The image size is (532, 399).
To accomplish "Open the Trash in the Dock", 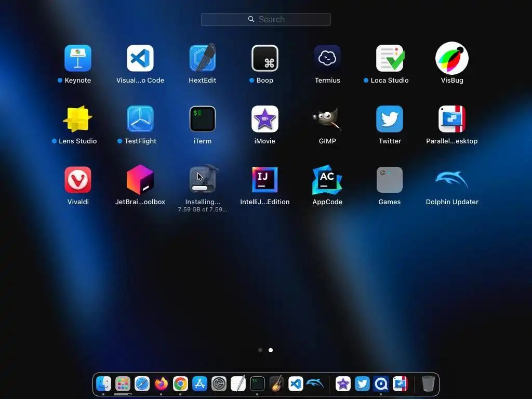I will pyautogui.click(x=428, y=384).
